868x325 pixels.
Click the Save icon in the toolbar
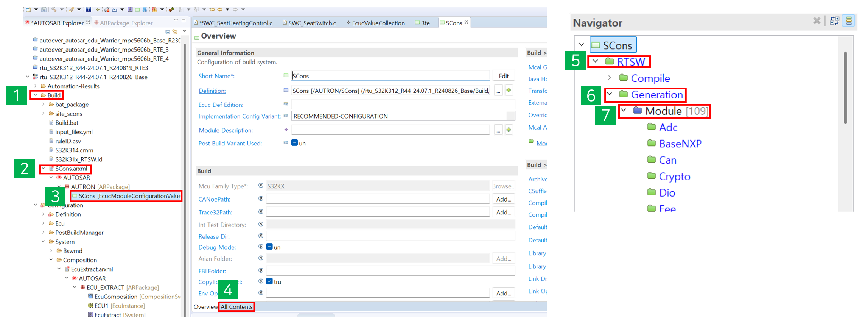coord(44,9)
